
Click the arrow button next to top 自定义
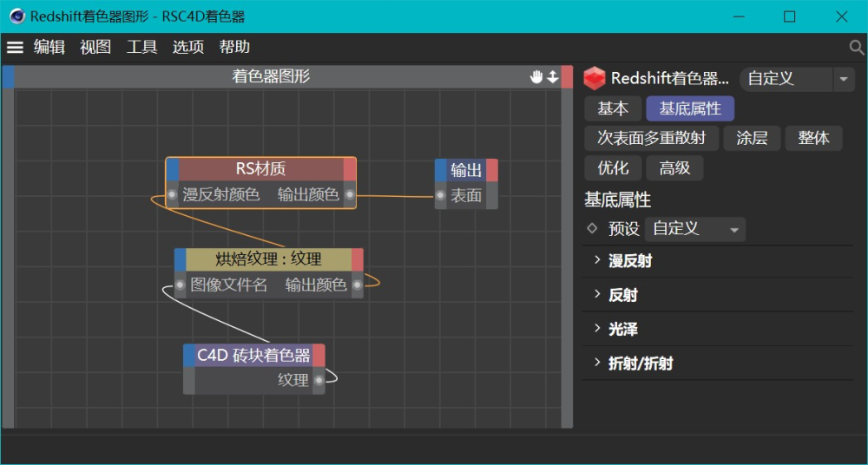(x=844, y=79)
